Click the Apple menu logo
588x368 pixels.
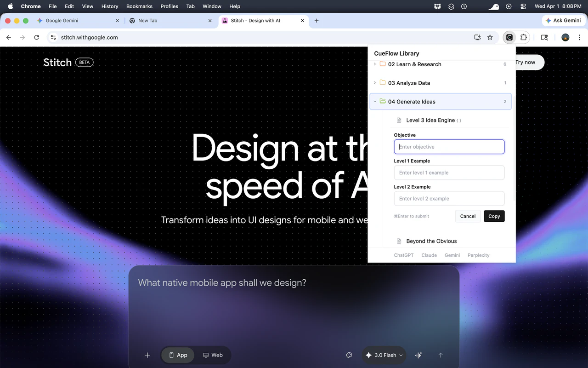pos(11,6)
